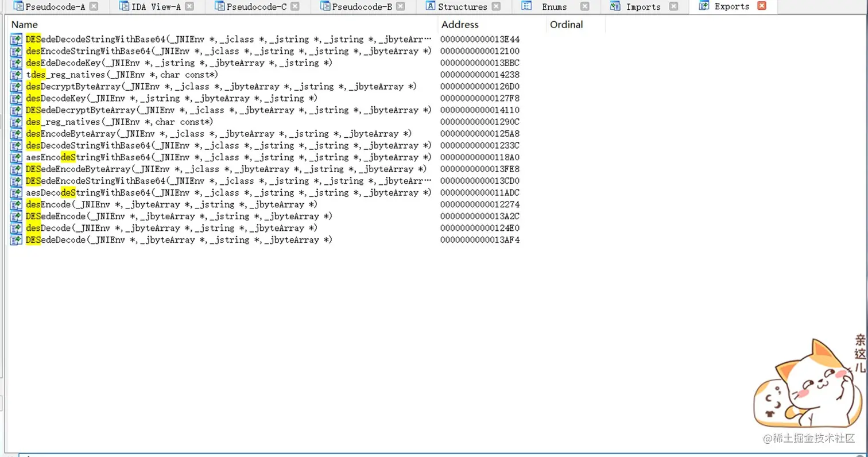
Task: Click the IDA View-A tab's document icon
Action: pos(123,6)
